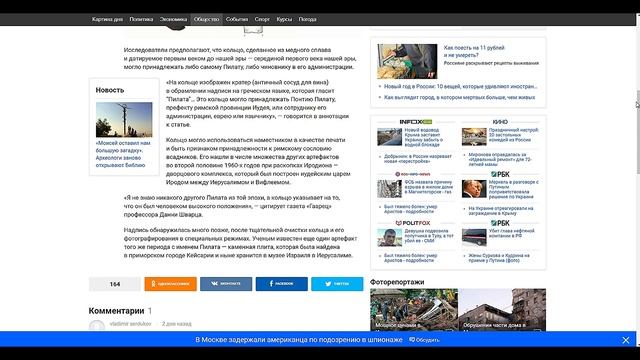Select the Общество section tab
The height and width of the screenshot is (360, 640).
coord(207,19)
